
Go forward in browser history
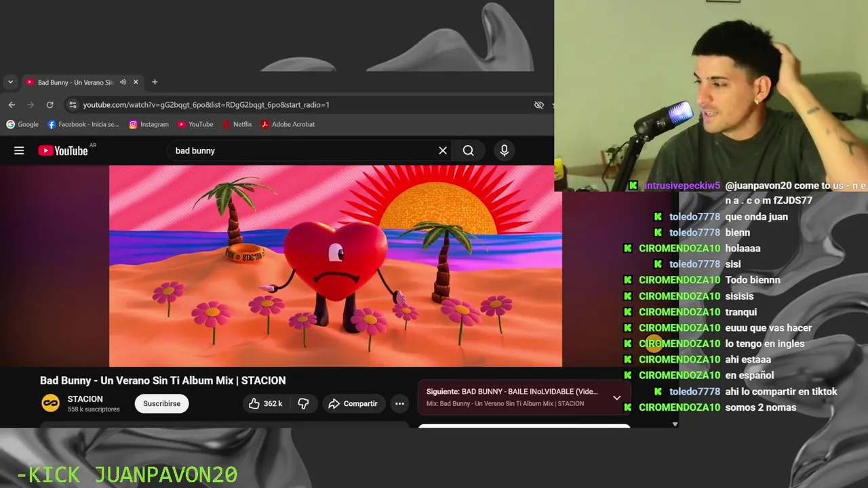31,105
